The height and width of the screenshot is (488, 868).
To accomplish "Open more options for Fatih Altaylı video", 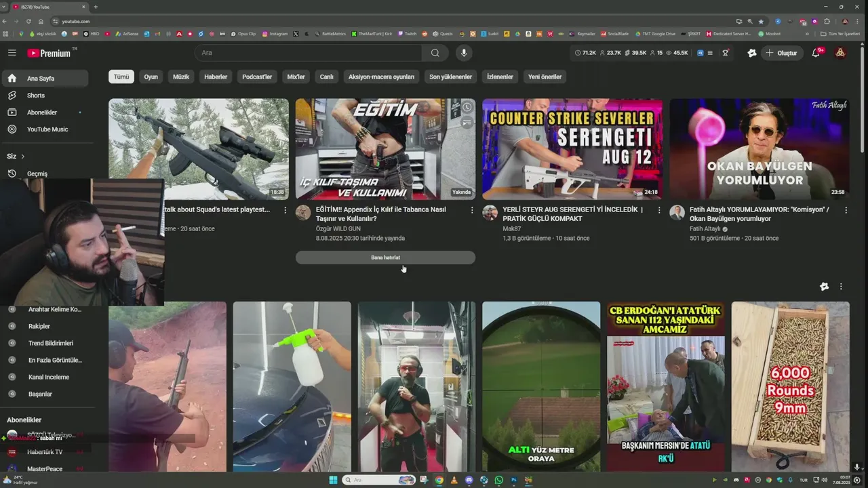I will (846, 210).
